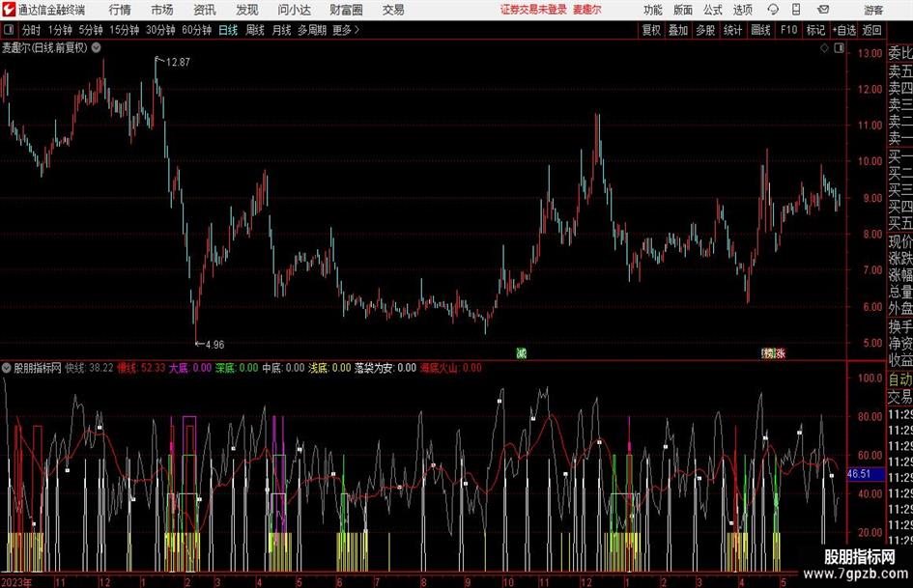
Task: Click the 12.87 high price label
Action: click(x=178, y=62)
